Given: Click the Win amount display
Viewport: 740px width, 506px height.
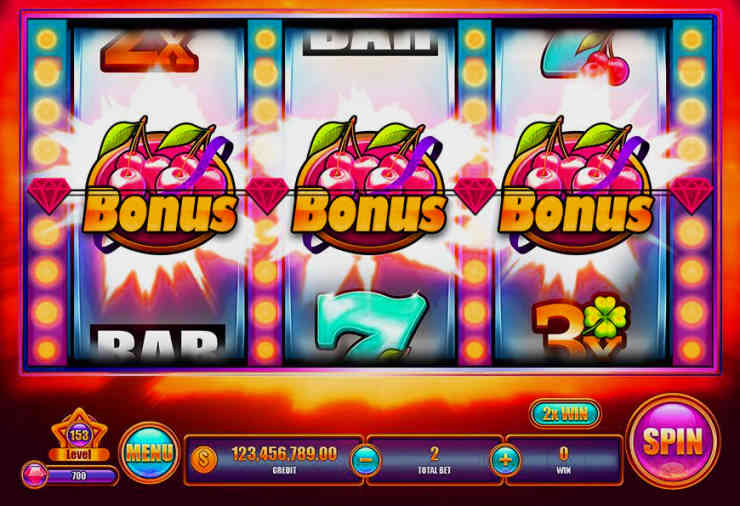Looking at the screenshot, I should (x=563, y=459).
